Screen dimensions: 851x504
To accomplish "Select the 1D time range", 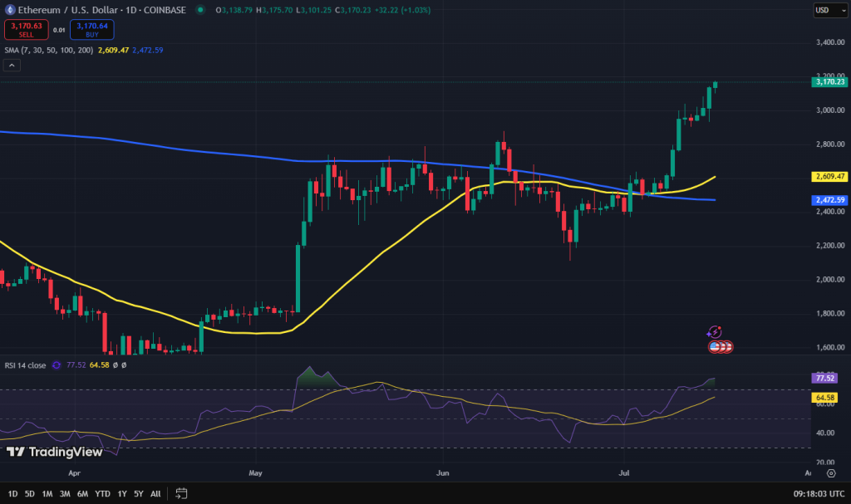I will 12,494.
